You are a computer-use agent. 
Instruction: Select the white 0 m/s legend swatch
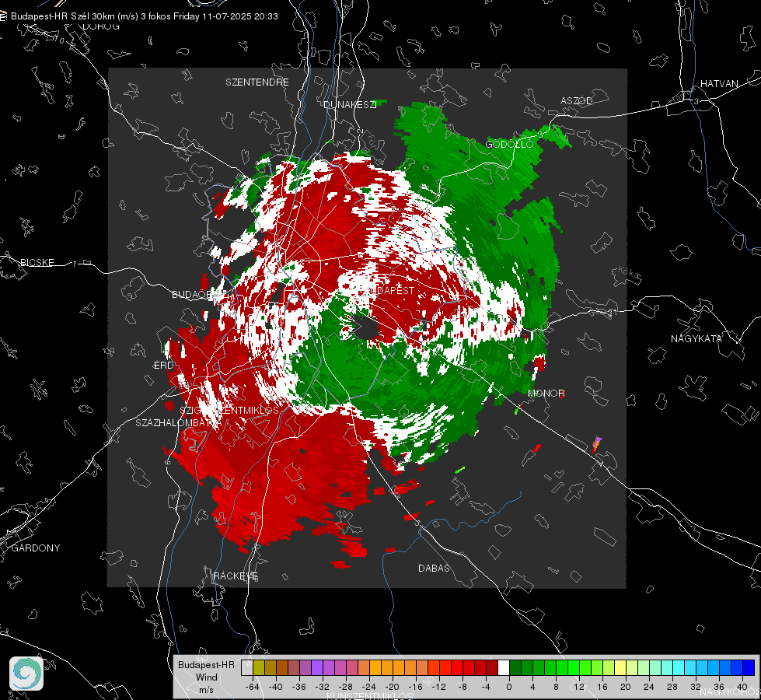(504, 667)
